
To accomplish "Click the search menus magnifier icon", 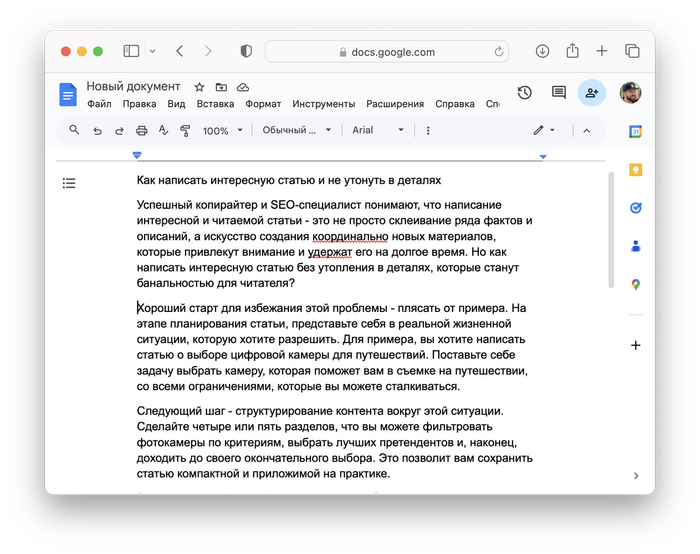I will point(74,130).
